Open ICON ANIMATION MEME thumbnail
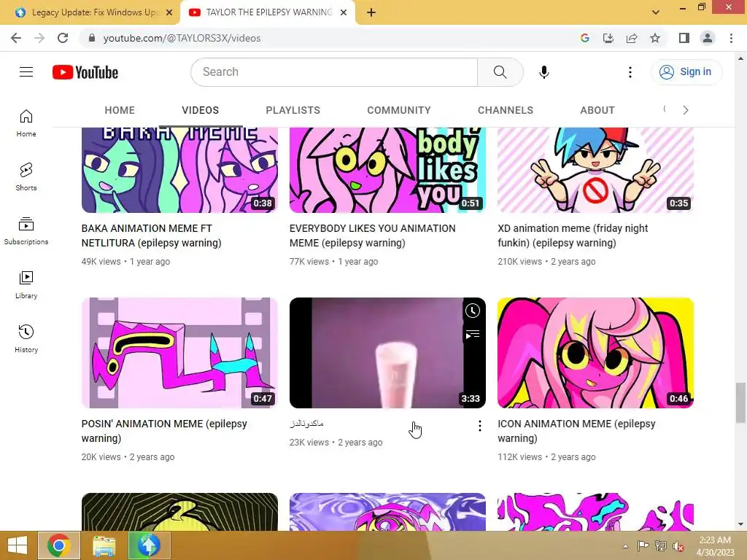The width and height of the screenshot is (747, 560). [595, 353]
